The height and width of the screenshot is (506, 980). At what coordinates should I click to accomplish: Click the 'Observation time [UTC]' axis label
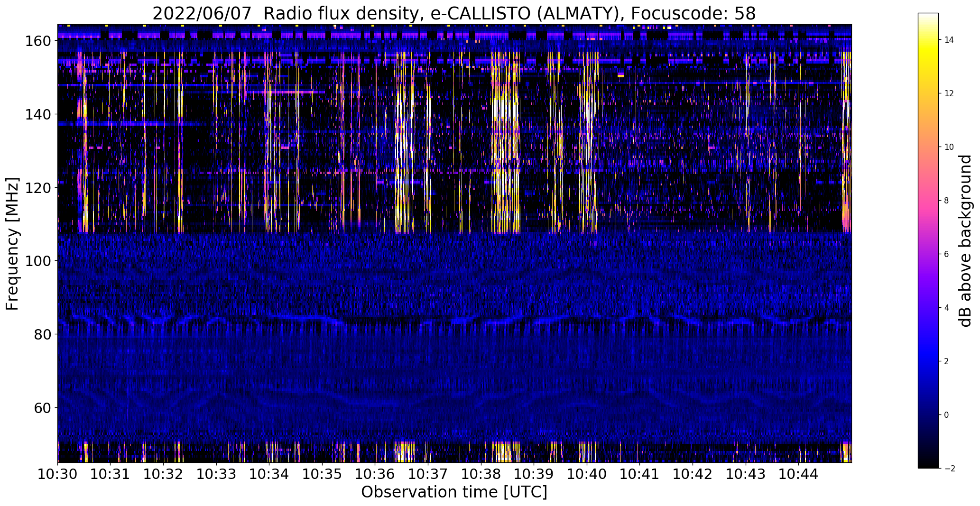(x=454, y=492)
